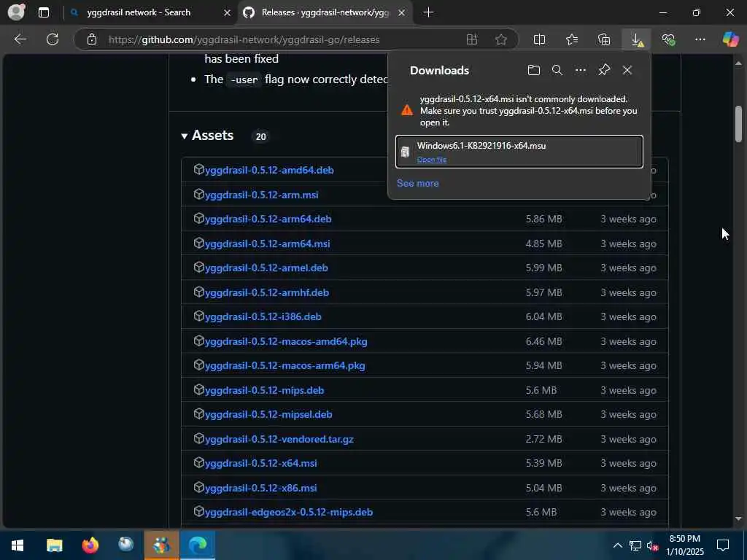Open Browser essentials heart icon
This screenshot has width=747, height=560.
(x=668, y=39)
